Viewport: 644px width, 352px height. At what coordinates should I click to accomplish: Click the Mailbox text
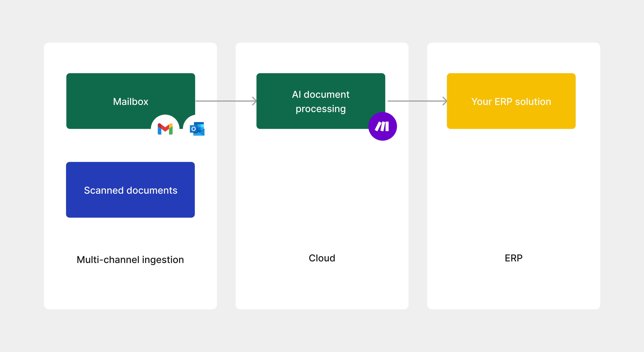tap(131, 102)
